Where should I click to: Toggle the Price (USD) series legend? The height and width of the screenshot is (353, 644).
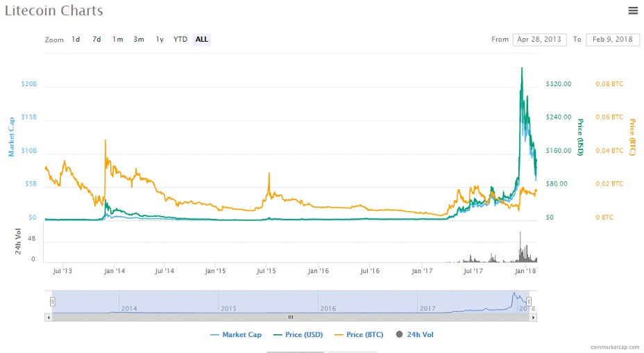click(298, 335)
